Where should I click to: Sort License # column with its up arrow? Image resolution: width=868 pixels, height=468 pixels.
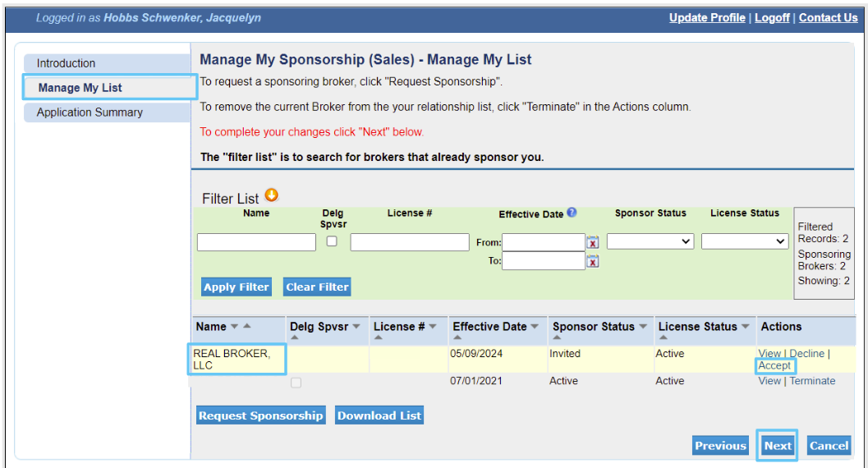point(378,337)
